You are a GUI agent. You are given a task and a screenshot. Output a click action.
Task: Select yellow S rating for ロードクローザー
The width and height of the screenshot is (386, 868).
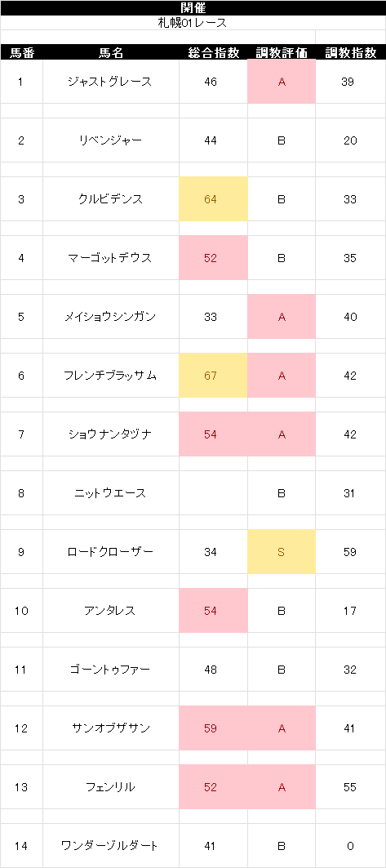pyautogui.click(x=282, y=552)
